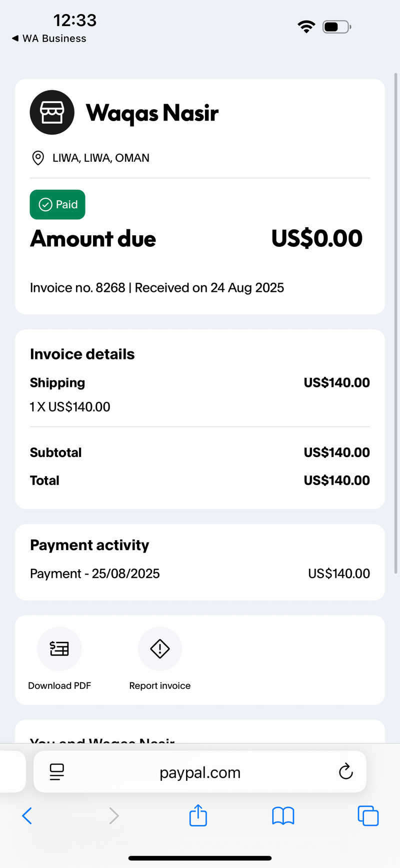The image size is (400, 868).
Task: Tap the Download PDF icon
Action: pos(59,649)
